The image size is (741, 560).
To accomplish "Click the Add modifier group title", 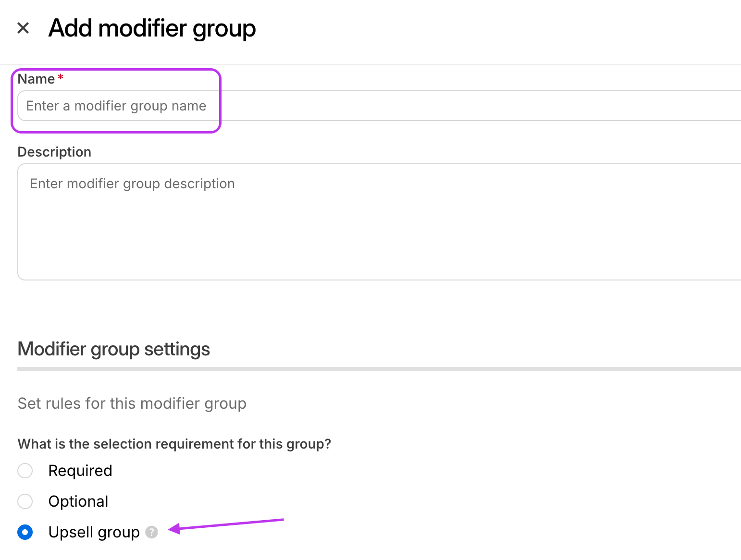I will 152,28.
